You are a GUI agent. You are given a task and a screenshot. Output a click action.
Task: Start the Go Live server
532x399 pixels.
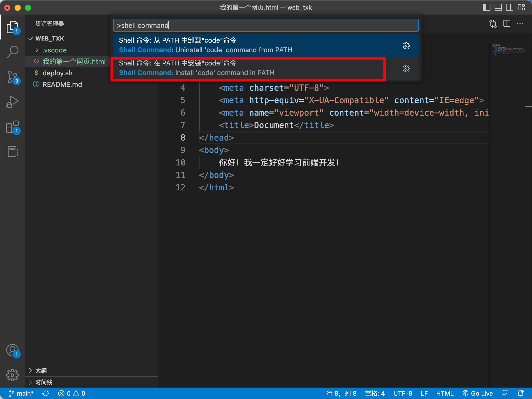tap(478, 393)
